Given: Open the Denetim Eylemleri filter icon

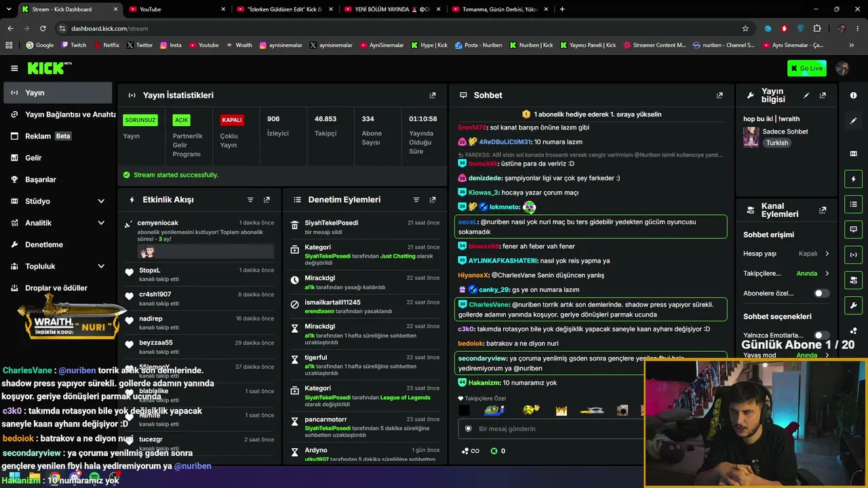Looking at the screenshot, I should click(x=416, y=200).
